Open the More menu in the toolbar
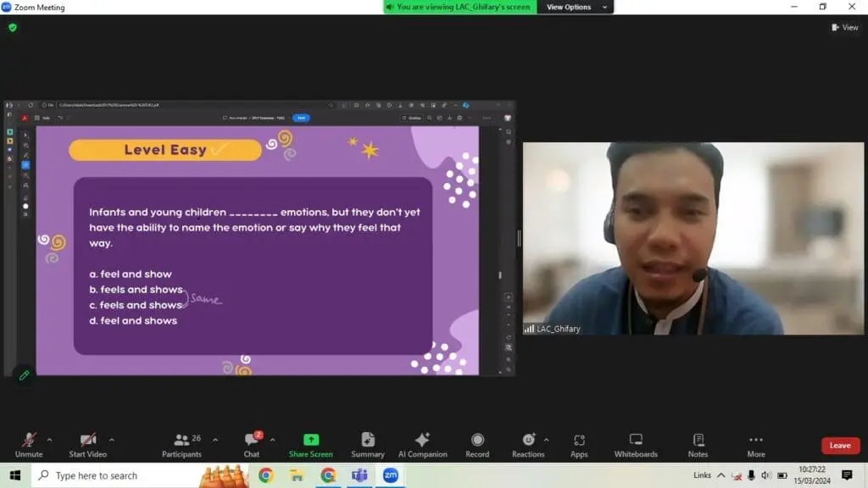 (756, 444)
